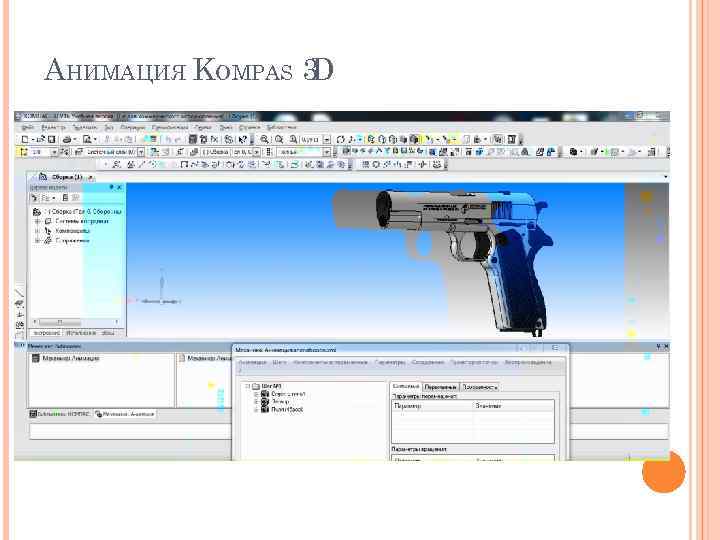This screenshot has width=720, height=540.
Task: Open the wide color field dropdown in second row
Action: click(326, 152)
